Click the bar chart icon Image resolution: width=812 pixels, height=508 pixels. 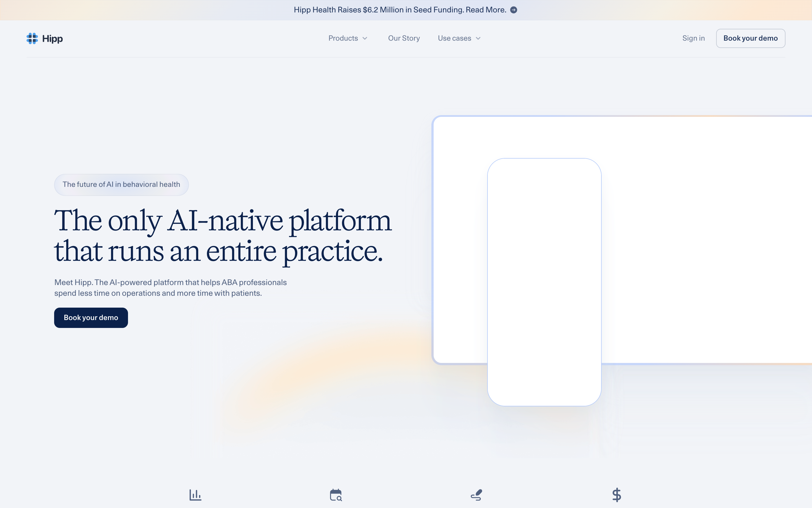(x=195, y=494)
